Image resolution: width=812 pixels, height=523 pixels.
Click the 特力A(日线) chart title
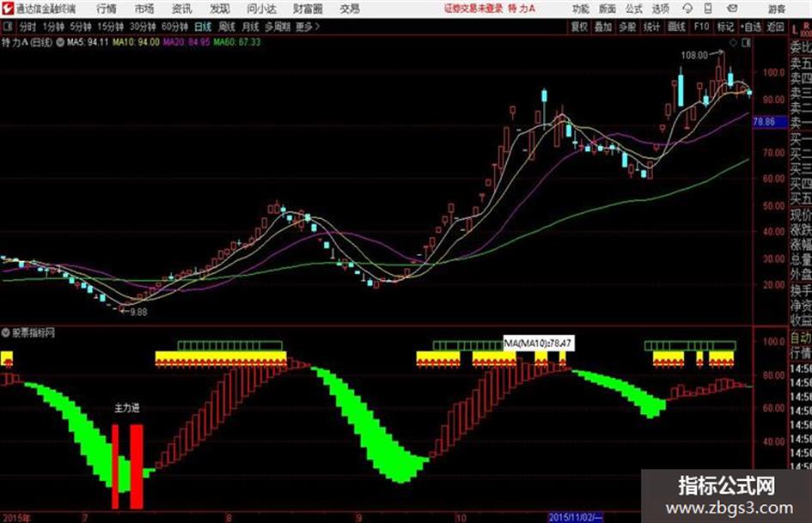pos(27,42)
